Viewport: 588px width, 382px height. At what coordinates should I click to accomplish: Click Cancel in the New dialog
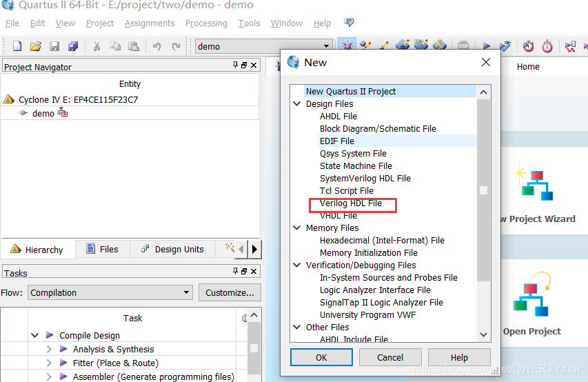coord(390,357)
